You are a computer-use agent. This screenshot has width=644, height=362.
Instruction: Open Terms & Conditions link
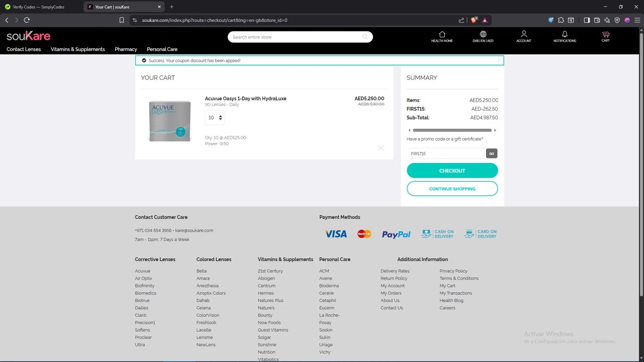459,278
